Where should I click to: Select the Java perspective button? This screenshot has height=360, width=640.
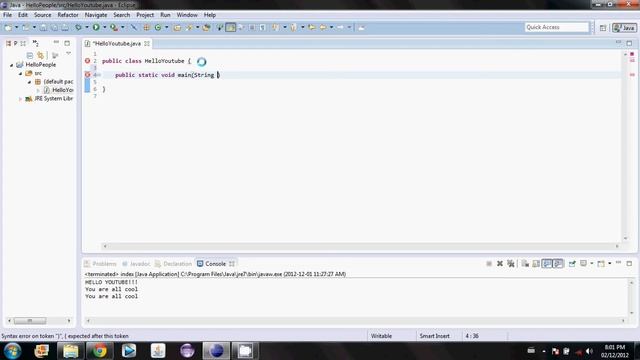coord(624,28)
